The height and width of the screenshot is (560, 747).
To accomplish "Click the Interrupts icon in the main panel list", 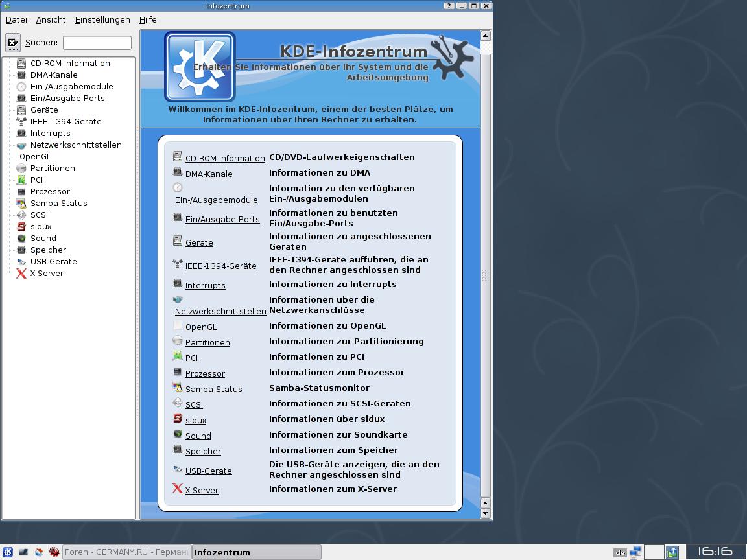I will click(x=178, y=283).
